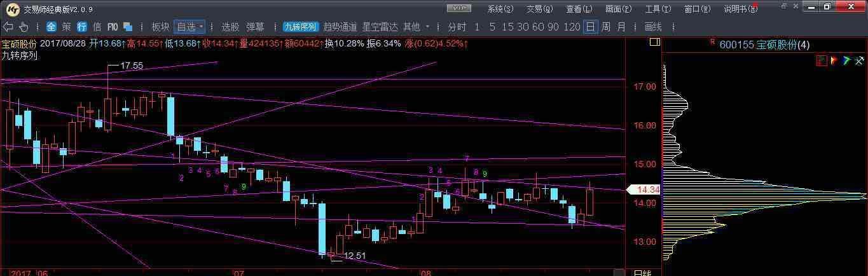
Task: Expand the 其他 indicators dropdown arrow
Action: (x=428, y=27)
